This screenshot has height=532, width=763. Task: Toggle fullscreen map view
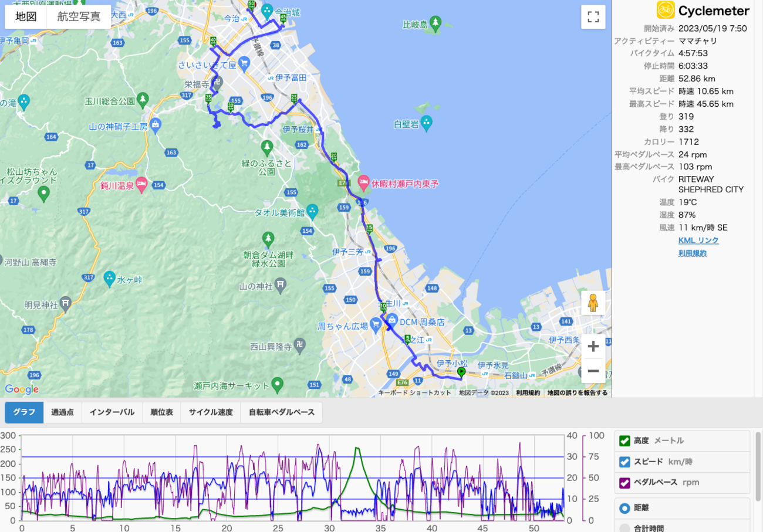593,17
